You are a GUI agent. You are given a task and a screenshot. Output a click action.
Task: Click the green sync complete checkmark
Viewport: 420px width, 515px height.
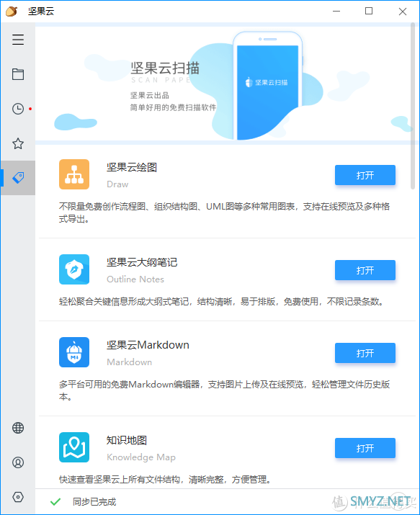pyautogui.click(x=55, y=501)
